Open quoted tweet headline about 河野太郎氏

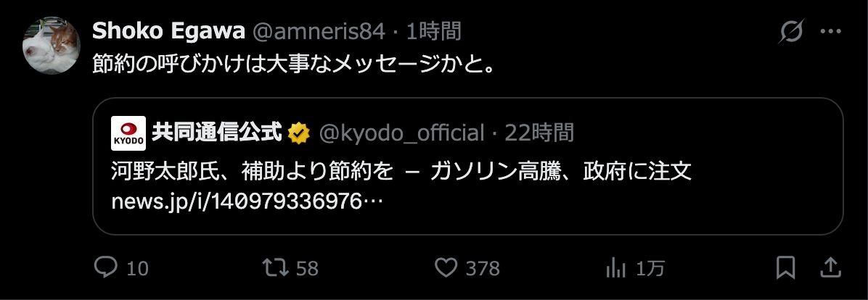pos(401,172)
